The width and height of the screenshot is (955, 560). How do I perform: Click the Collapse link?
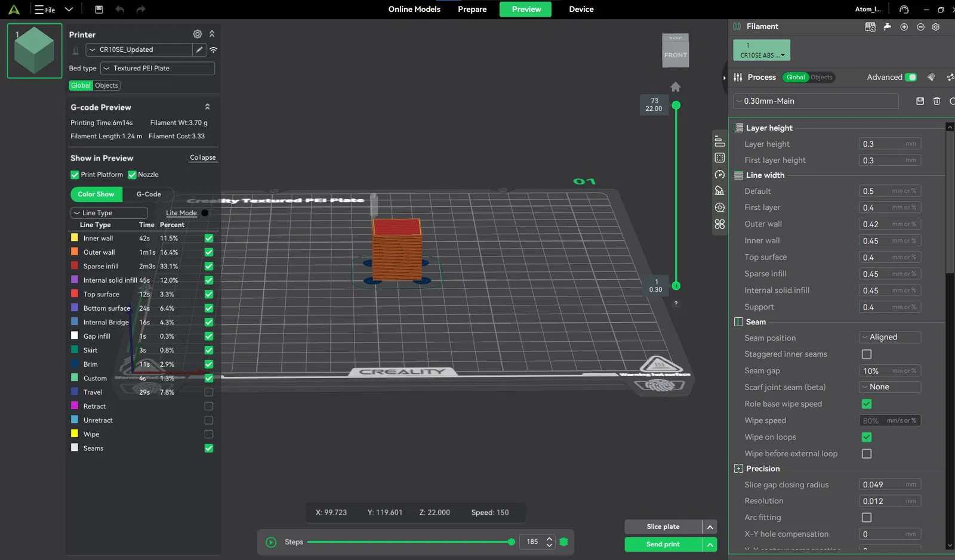(203, 158)
